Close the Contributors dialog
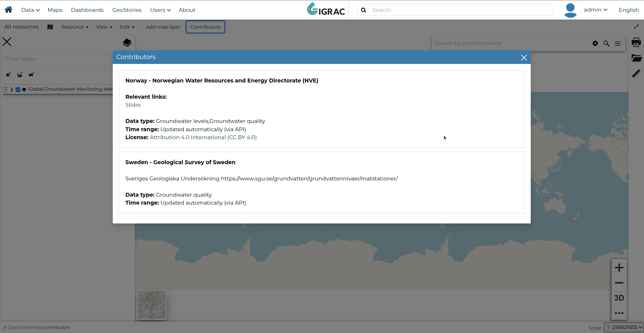 [x=524, y=57]
